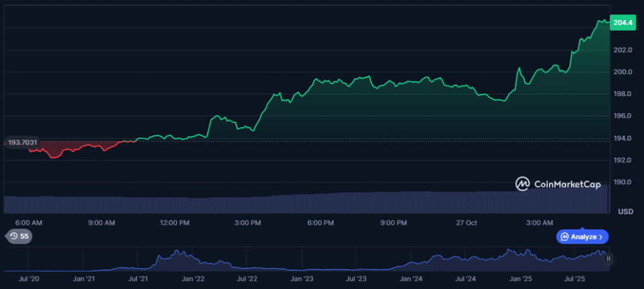Click the 193.7031 opening price label
The image size is (644, 289).
click(x=23, y=143)
